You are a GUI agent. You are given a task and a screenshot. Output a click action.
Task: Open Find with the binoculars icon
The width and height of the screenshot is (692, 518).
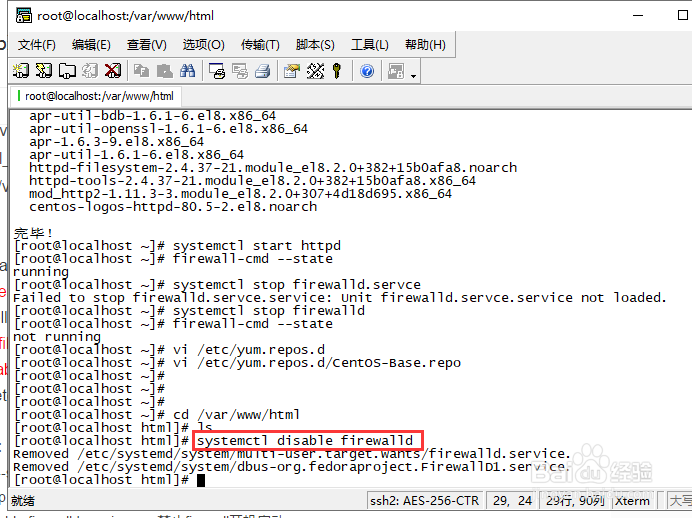pyautogui.click(x=188, y=71)
